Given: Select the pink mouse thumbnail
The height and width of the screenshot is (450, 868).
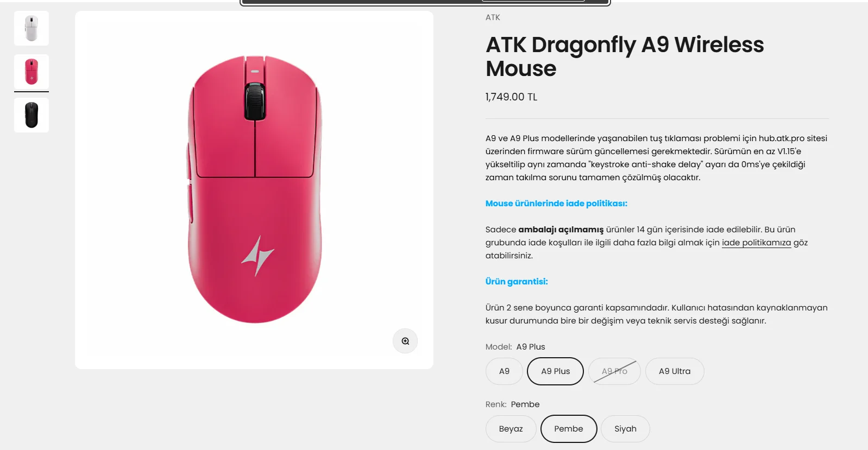Looking at the screenshot, I should tap(32, 72).
